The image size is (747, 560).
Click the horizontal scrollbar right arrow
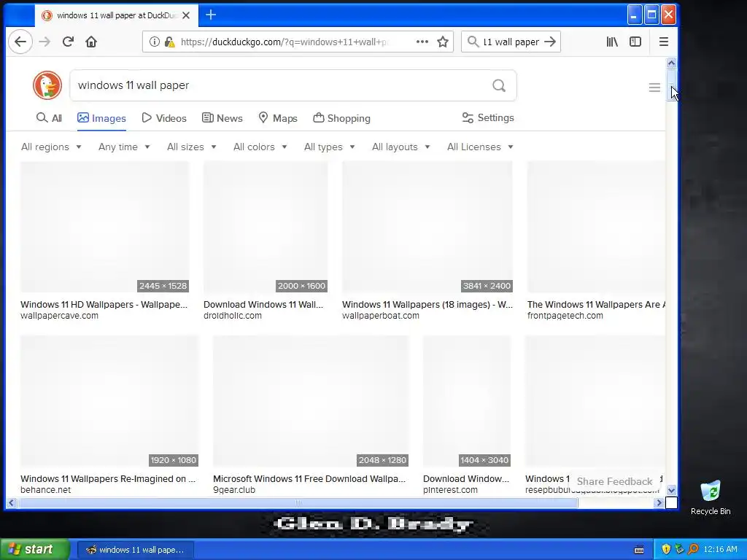(x=659, y=502)
